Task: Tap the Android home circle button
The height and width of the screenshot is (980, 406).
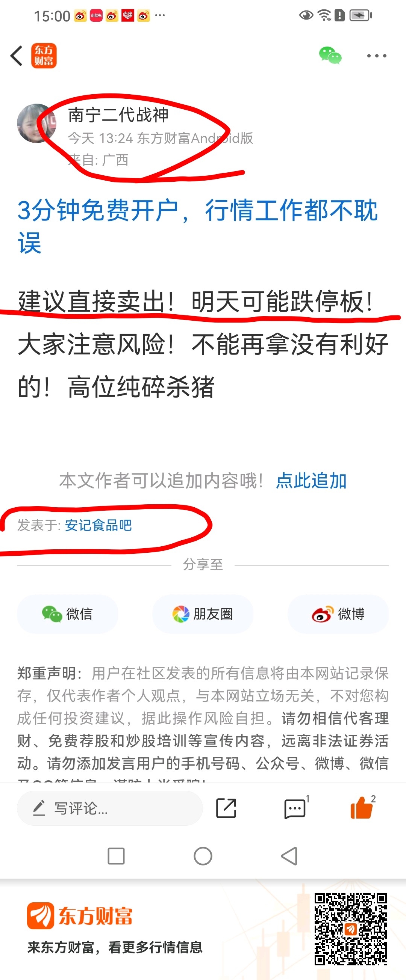Action: 203,856
